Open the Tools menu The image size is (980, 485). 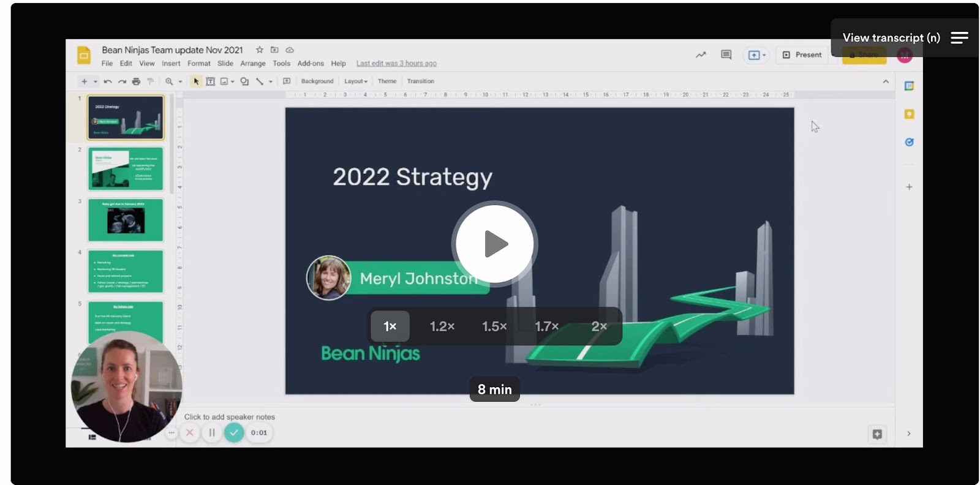pos(282,64)
